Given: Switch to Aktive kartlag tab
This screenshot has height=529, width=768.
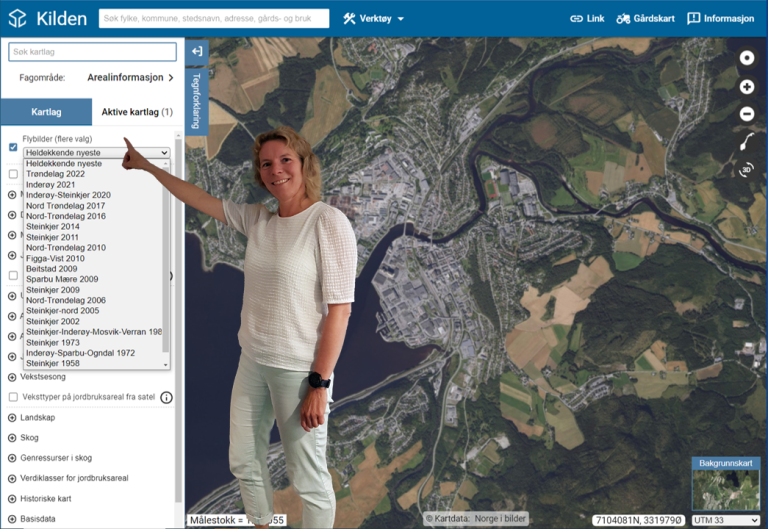Looking at the screenshot, I should coord(137,112).
